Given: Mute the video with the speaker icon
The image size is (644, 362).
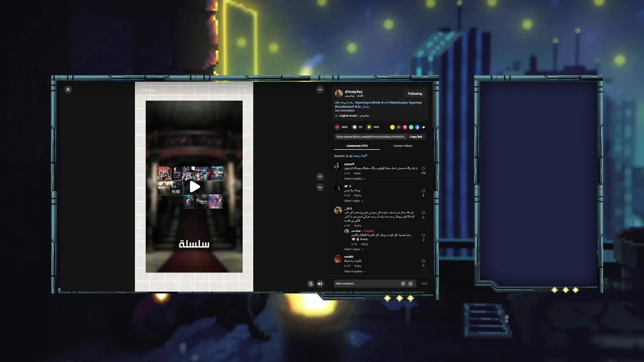Looking at the screenshot, I should pos(320,284).
